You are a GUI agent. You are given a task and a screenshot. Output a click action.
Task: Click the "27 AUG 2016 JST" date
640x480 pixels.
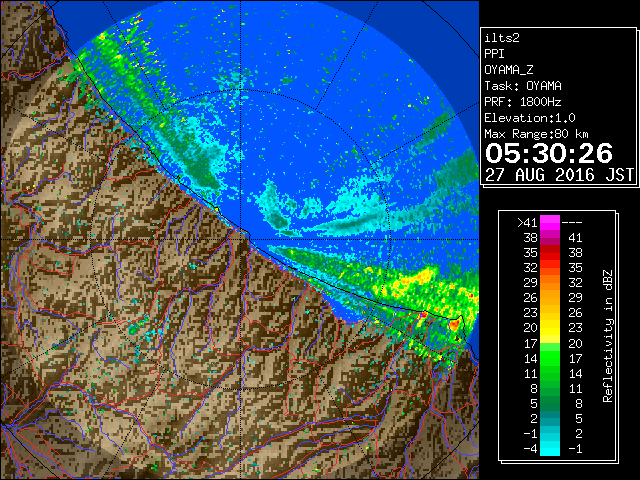click(560, 175)
